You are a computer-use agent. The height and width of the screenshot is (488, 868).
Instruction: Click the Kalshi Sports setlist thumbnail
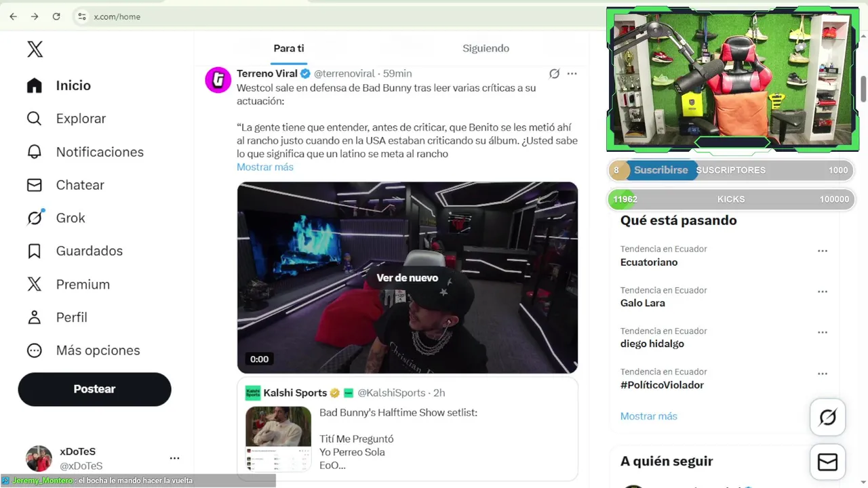(x=278, y=439)
